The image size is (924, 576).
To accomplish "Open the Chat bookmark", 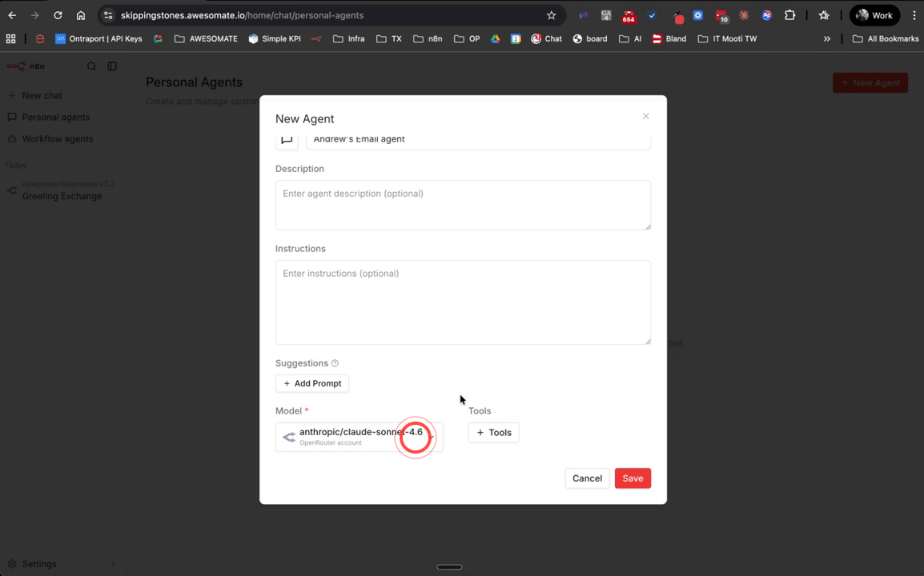I will 546,39.
